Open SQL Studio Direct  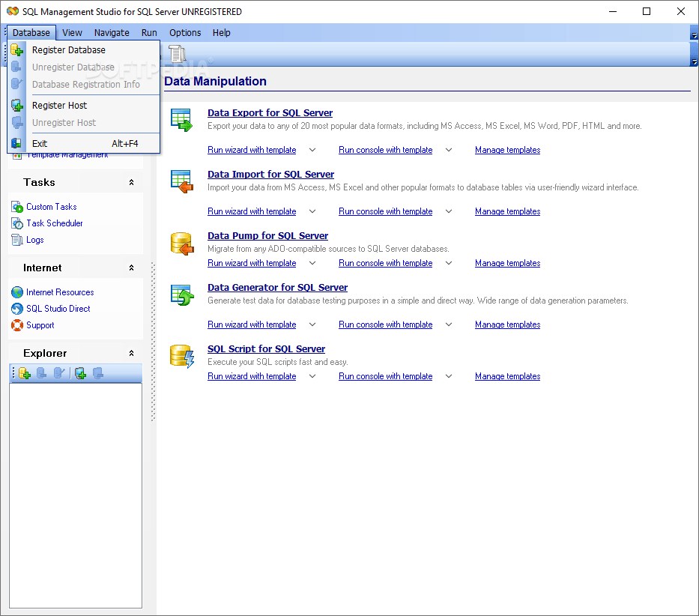coord(56,308)
